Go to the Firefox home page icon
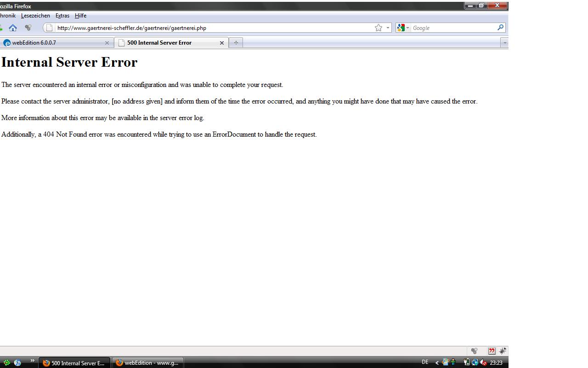The image size is (588, 368). coord(13,28)
